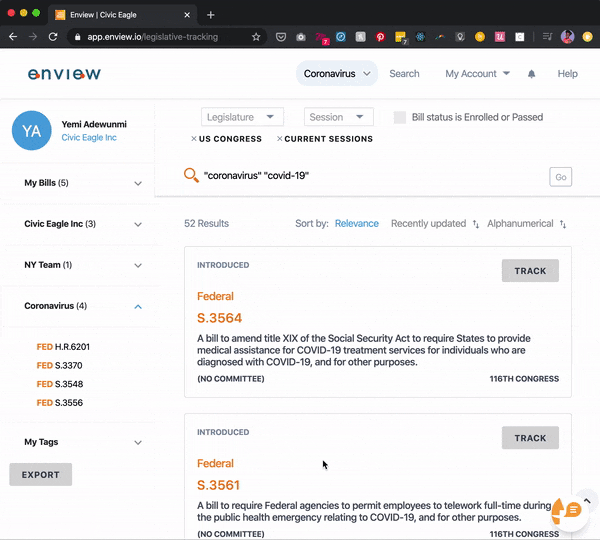Click the YA user avatar

31,130
